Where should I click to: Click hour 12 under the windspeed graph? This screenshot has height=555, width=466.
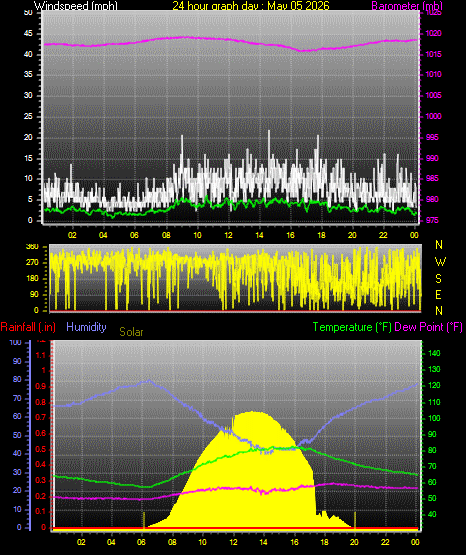point(228,235)
